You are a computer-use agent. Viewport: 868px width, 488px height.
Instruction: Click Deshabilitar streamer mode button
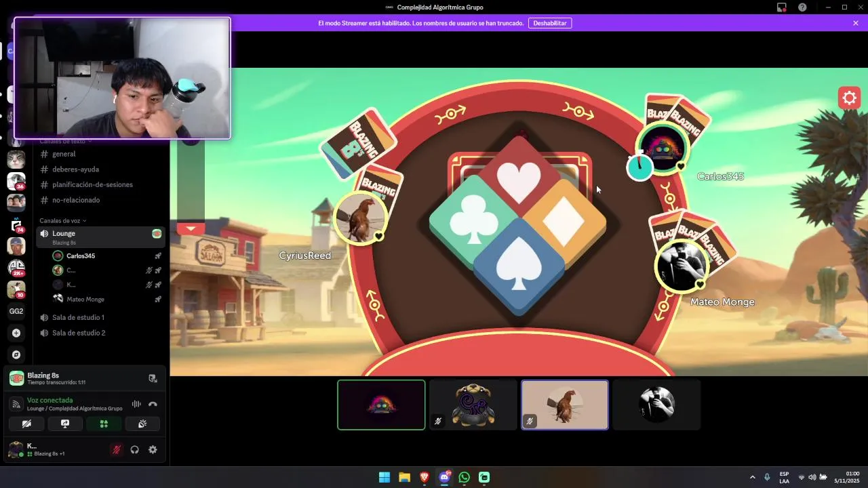tap(550, 23)
